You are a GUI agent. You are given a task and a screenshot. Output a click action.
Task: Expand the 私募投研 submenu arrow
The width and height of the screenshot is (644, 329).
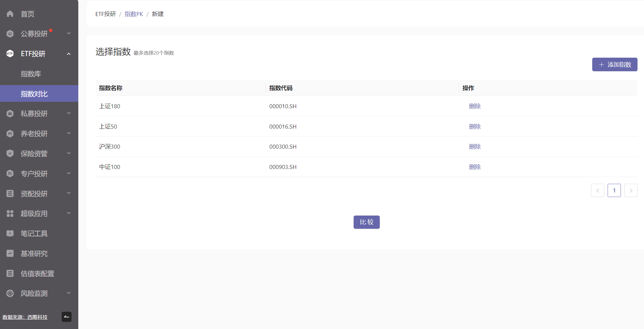tap(69, 113)
